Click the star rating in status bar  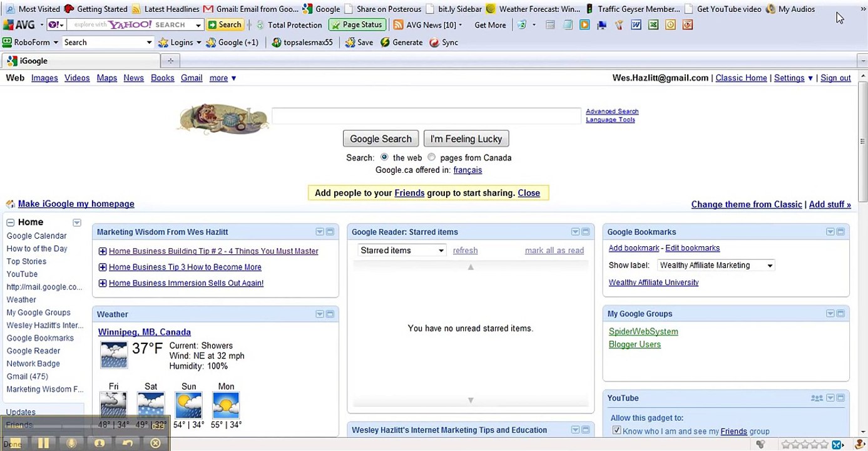(805, 444)
